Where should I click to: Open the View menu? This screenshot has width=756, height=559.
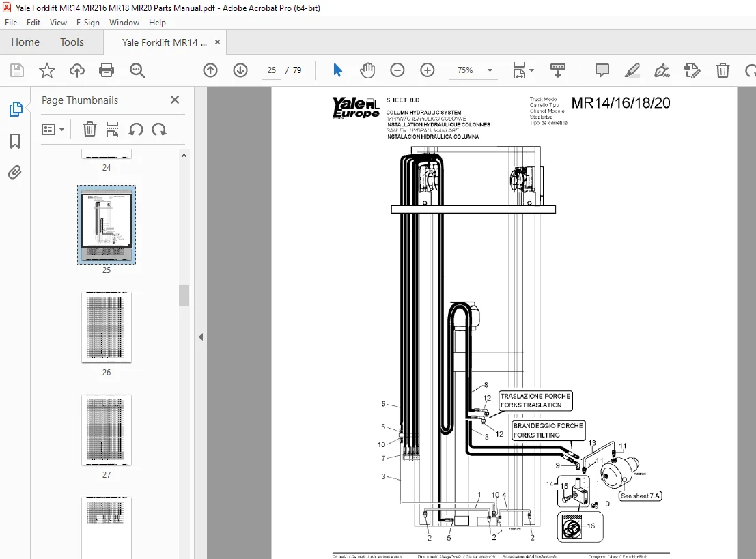pyautogui.click(x=58, y=22)
